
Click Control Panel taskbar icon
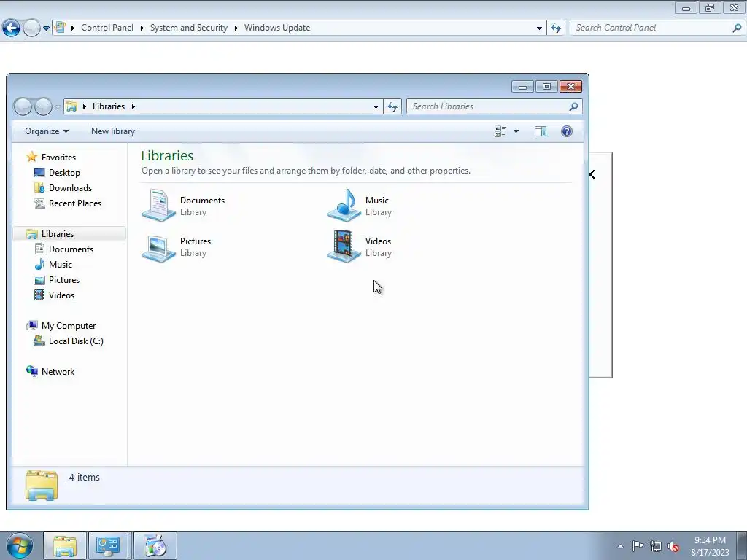[108, 545]
